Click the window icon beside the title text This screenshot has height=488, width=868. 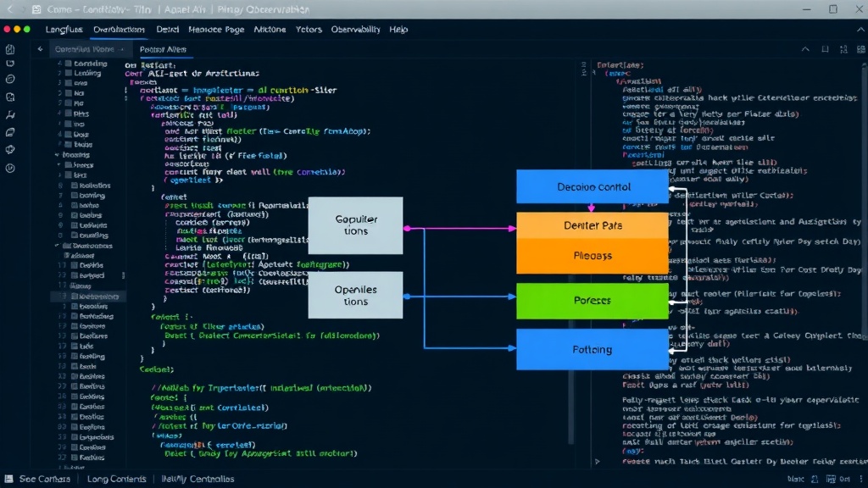pos(36,9)
